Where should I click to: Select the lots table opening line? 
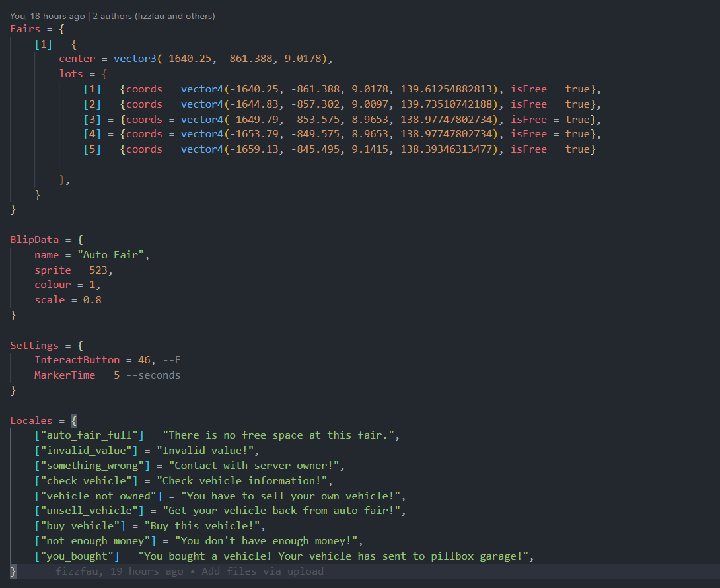(x=83, y=74)
